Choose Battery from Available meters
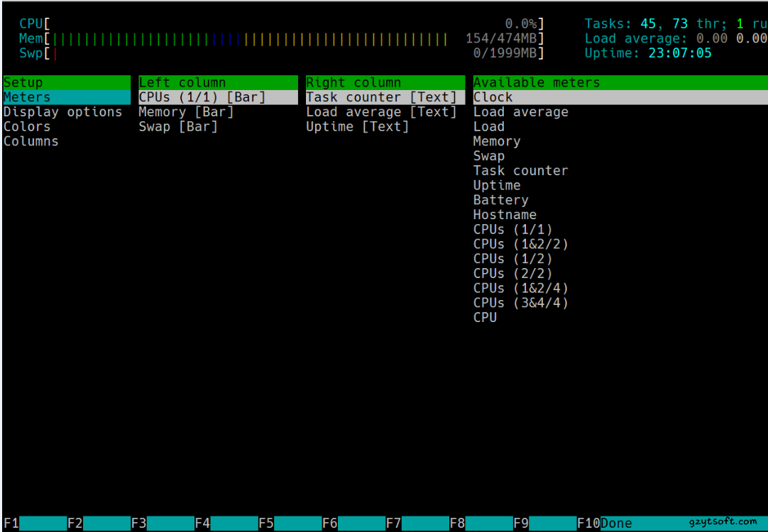Image resolution: width=768 pixels, height=532 pixels. coord(500,200)
